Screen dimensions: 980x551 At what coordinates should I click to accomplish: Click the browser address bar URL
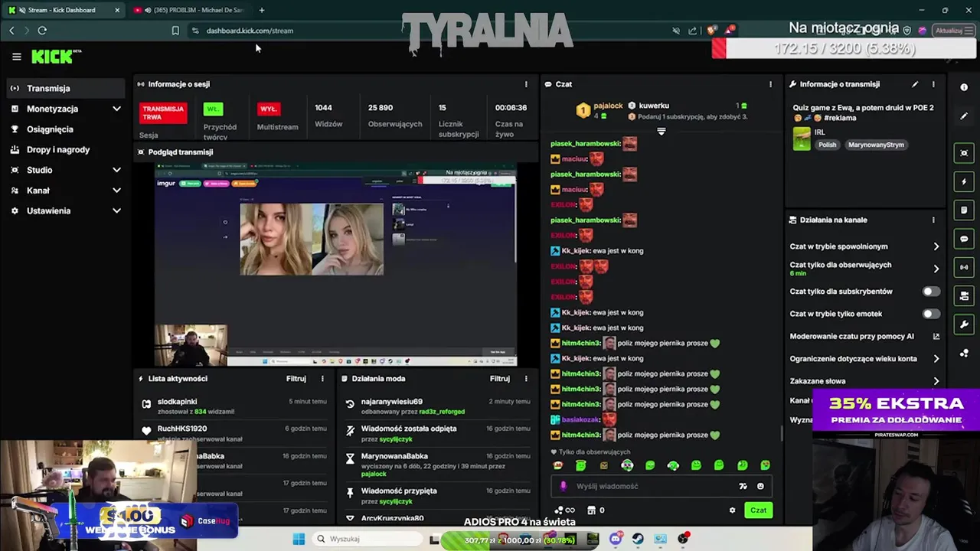coord(250,31)
